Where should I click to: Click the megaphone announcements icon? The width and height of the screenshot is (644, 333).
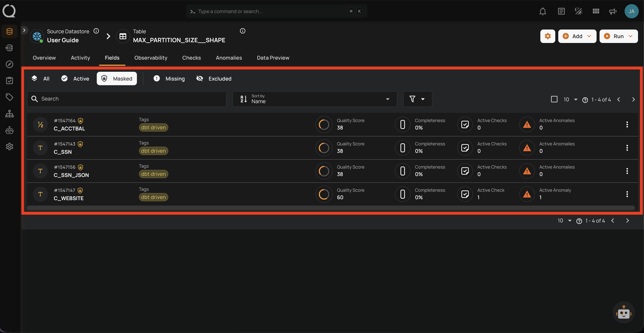[612, 11]
